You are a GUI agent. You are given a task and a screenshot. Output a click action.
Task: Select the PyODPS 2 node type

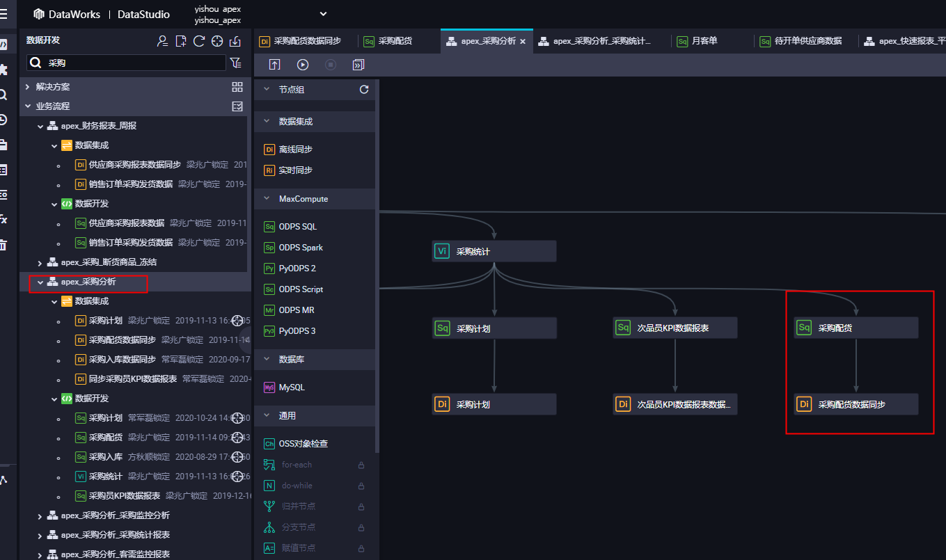290,269
